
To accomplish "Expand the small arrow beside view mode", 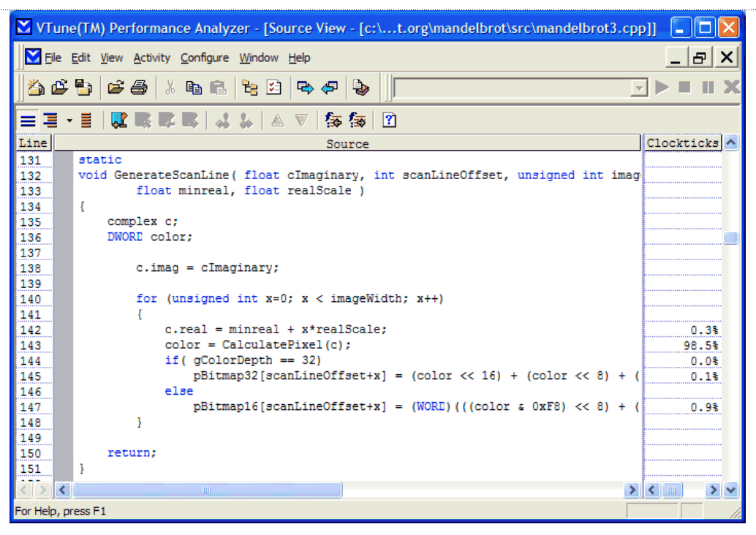I will pos(69,121).
